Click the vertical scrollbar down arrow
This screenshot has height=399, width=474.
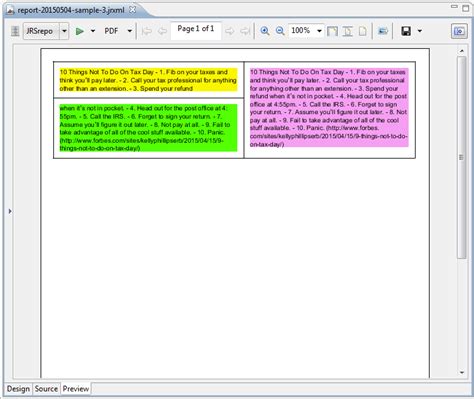pos(462,373)
